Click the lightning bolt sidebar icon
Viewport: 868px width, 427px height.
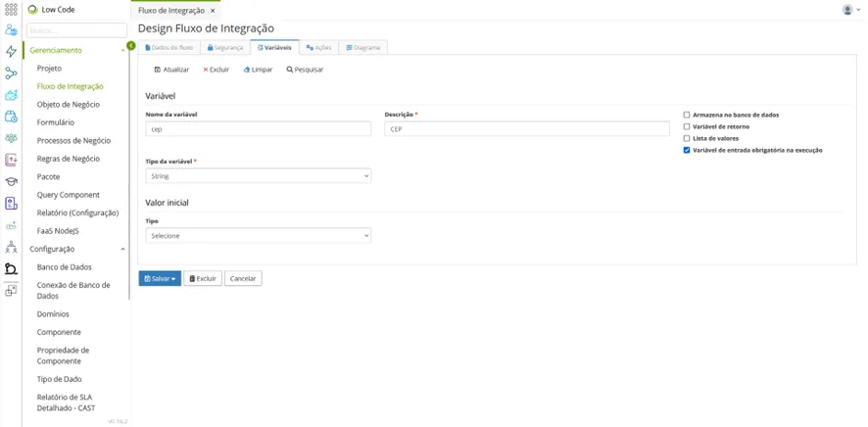(11, 52)
